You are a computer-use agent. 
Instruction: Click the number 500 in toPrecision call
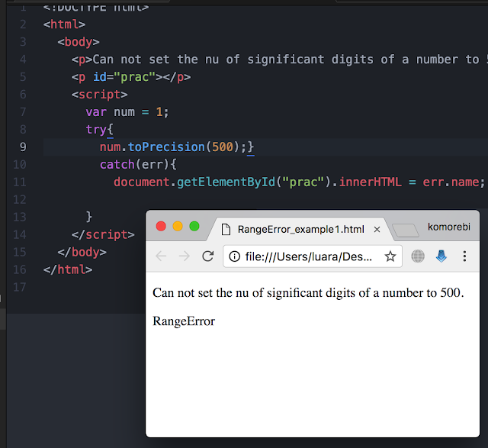tap(223, 147)
